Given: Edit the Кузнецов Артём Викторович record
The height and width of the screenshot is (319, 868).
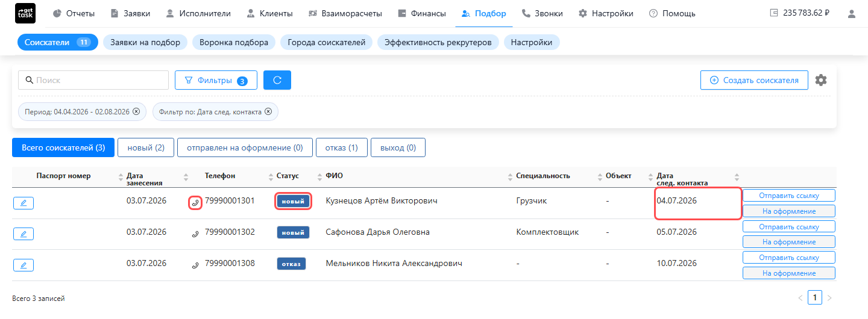Looking at the screenshot, I should point(24,203).
